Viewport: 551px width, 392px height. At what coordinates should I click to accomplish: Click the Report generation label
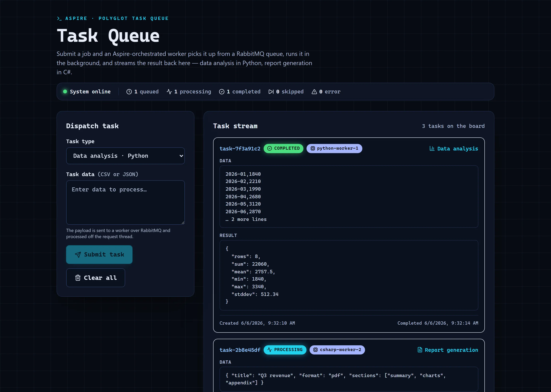451,350
